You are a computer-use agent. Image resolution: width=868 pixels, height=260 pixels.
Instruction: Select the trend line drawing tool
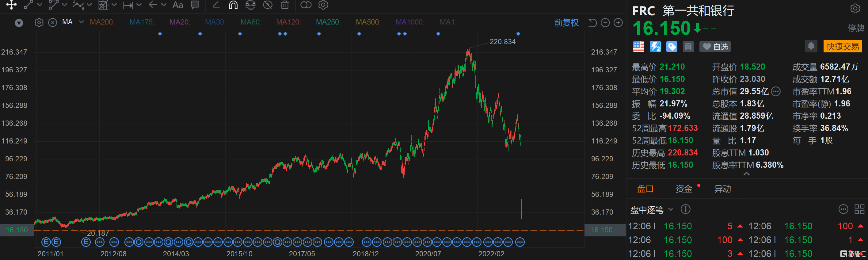tap(29, 5)
